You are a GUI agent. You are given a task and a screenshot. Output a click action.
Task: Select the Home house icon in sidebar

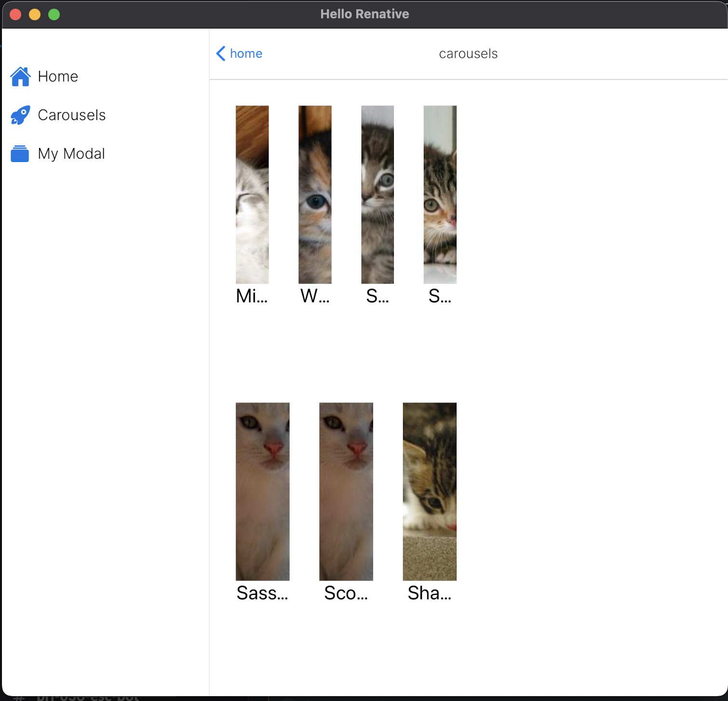(x=20, y=76)
